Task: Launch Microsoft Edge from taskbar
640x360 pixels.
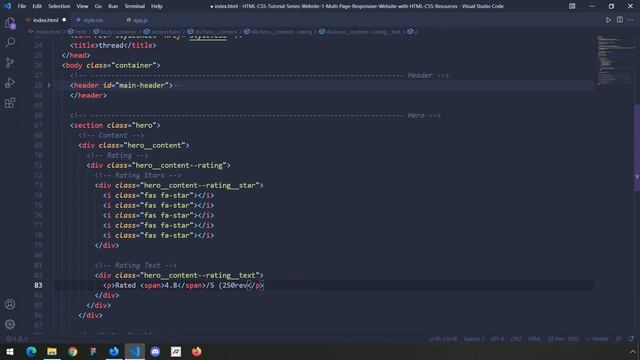Action: click(31, 351)
